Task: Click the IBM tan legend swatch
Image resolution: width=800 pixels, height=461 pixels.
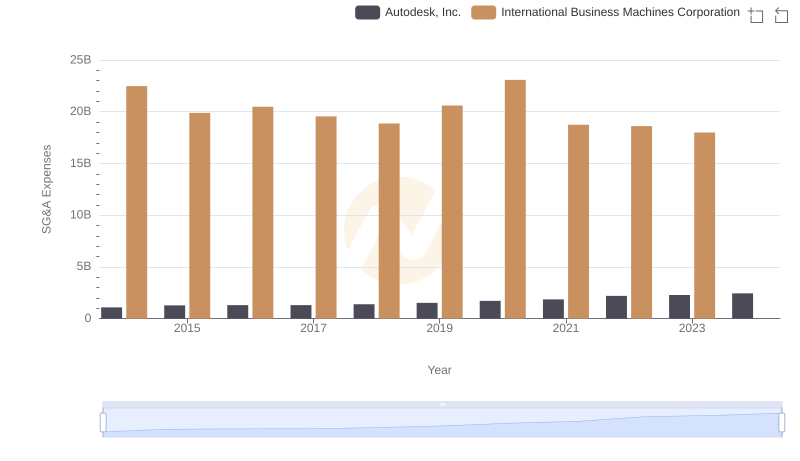Action: [x=483, y=12]
